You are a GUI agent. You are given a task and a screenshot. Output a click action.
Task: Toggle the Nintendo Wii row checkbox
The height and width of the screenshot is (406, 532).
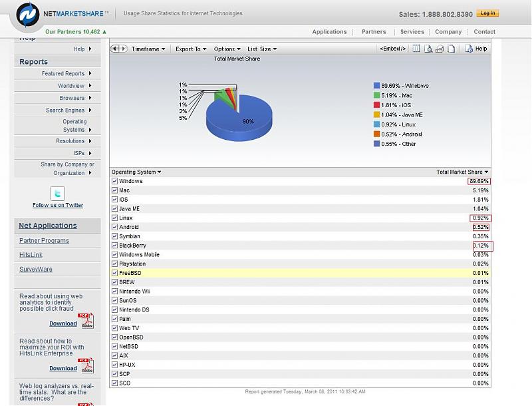[114, 292]
